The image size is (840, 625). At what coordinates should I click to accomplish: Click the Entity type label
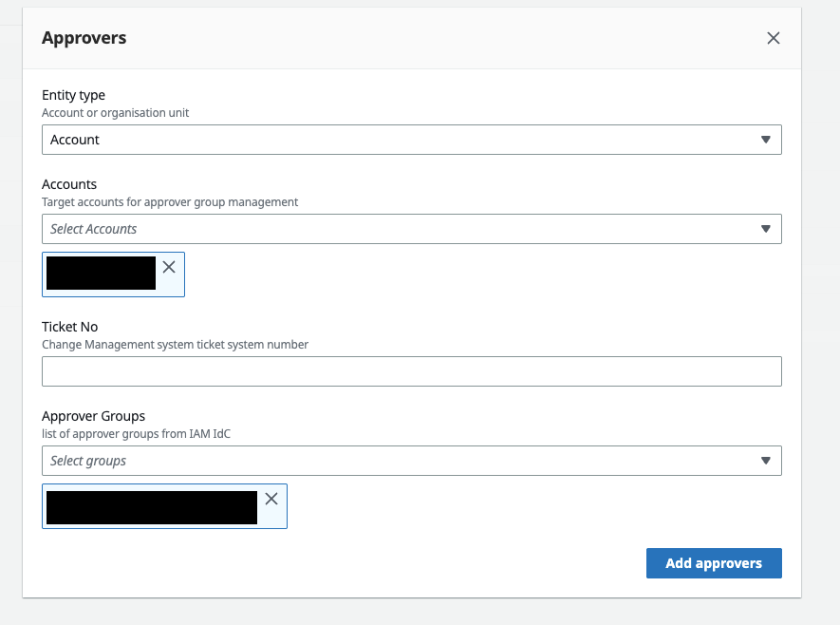73,95
